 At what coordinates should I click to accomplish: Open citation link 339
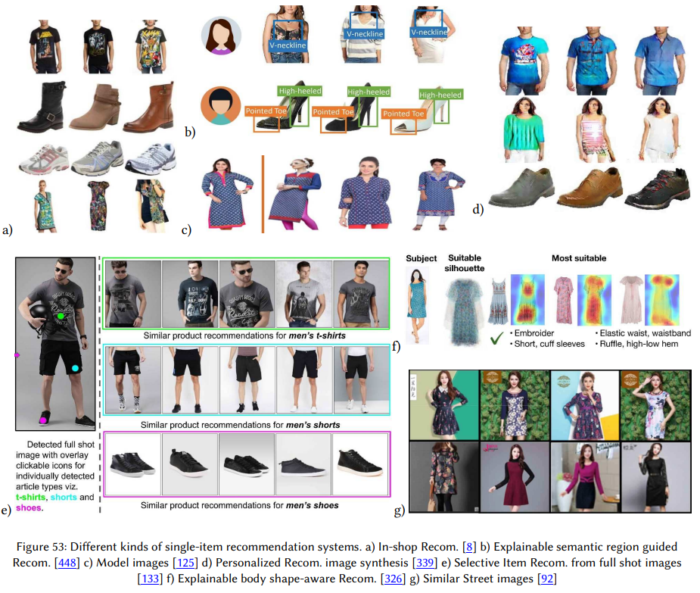point(425,563)
